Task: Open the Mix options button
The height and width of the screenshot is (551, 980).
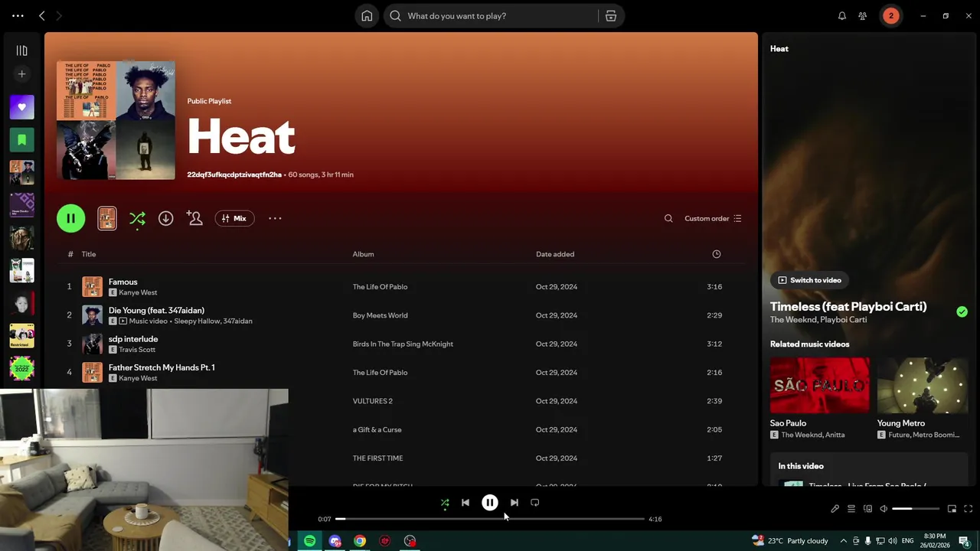Action: [234, 219]
